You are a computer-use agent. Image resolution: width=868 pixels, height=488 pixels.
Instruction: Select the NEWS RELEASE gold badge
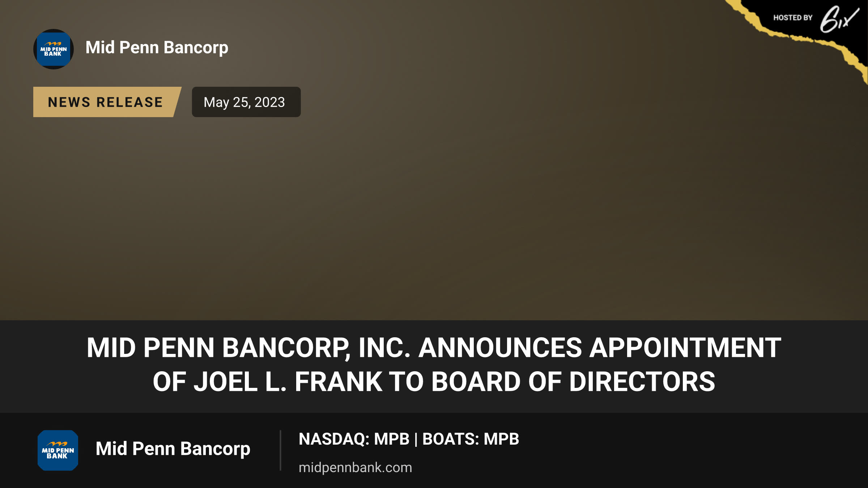tap(107, 102)
